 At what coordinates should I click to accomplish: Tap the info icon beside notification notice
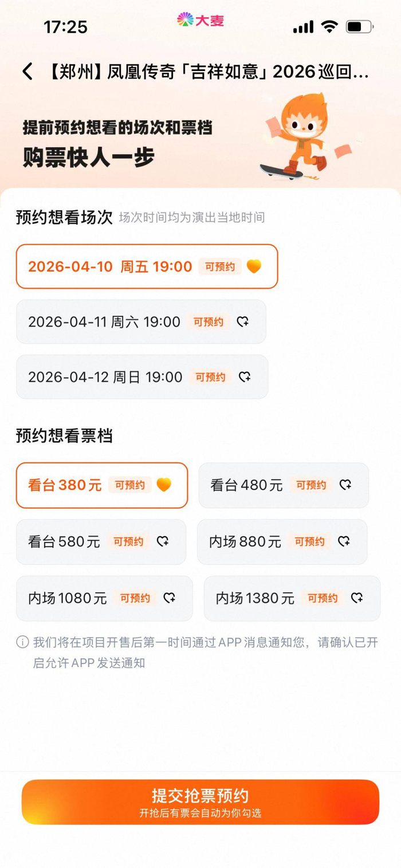tap(22, 642)
